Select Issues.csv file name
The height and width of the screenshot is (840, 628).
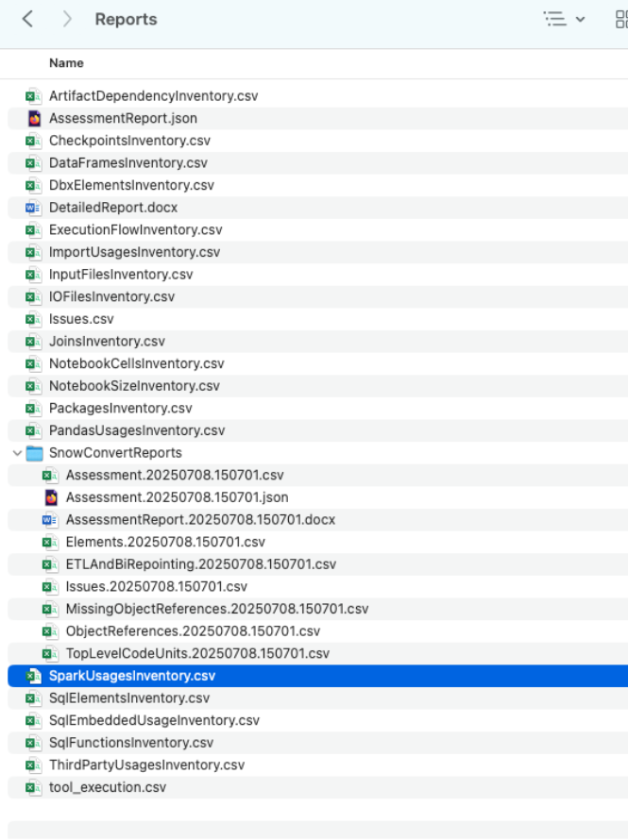click(81, 319)
